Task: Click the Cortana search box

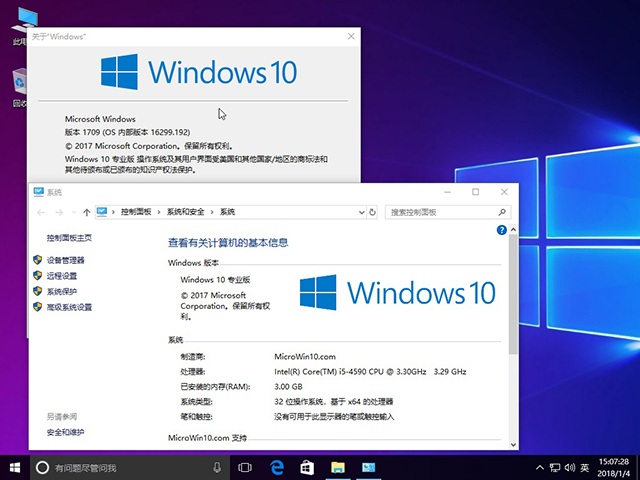Action: [x=131, y=468]
